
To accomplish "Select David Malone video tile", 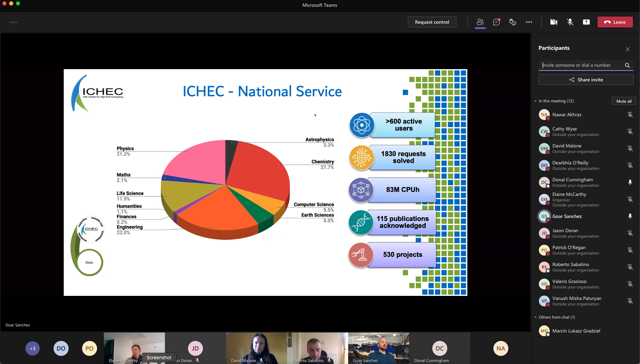I will click(257, 348).
